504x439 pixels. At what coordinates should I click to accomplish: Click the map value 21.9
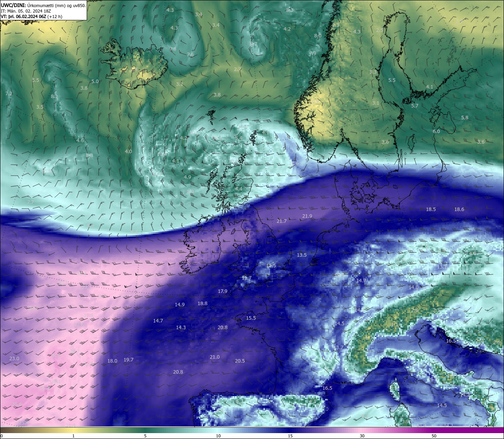(x=307, y=216)
